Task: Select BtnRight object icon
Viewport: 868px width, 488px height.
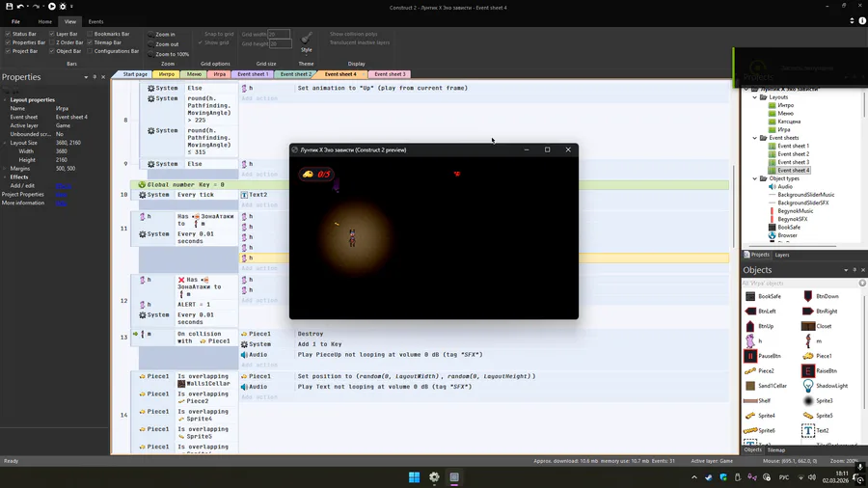Action: click(807, 311)
